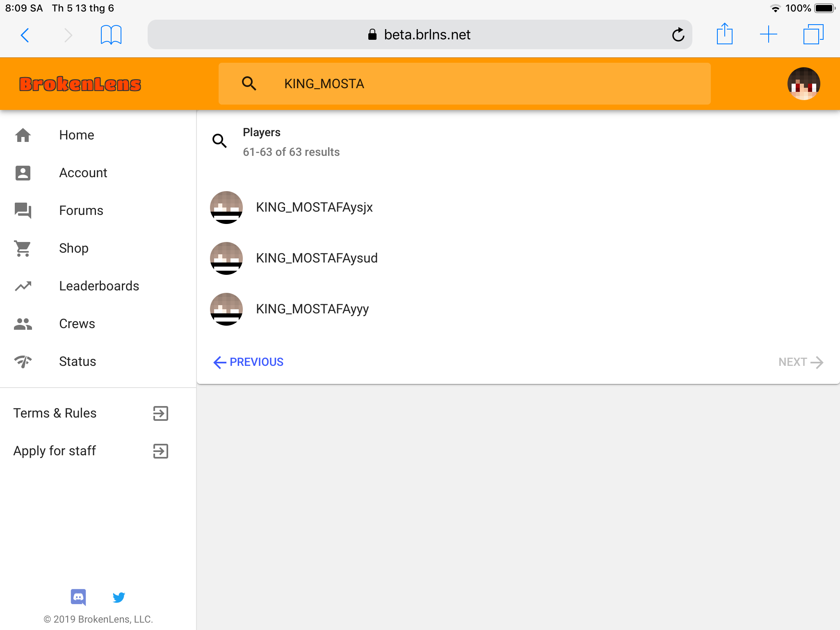Tap Safari's share icon
This screenshot has width=840, height=630.
click(725, 34)
